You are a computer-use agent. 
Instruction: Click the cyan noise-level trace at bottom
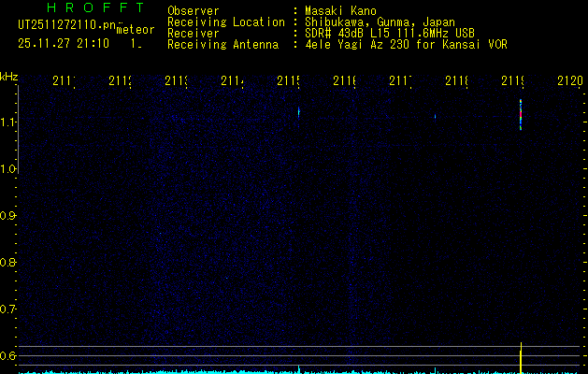pyautogui.click(x=299, y=372)
